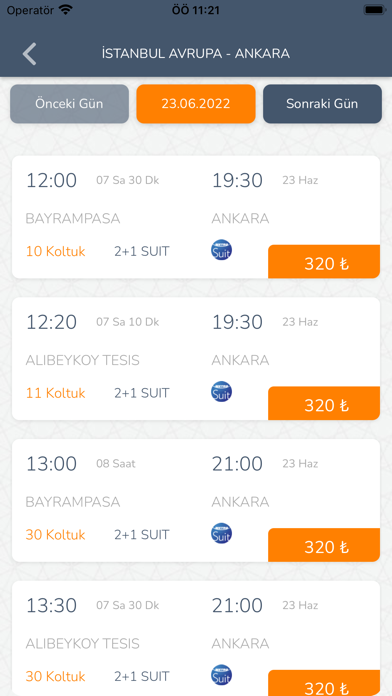
Task: Click Suit icon on 12:20 Alibeykoy trip
Action: pos(221,392)
